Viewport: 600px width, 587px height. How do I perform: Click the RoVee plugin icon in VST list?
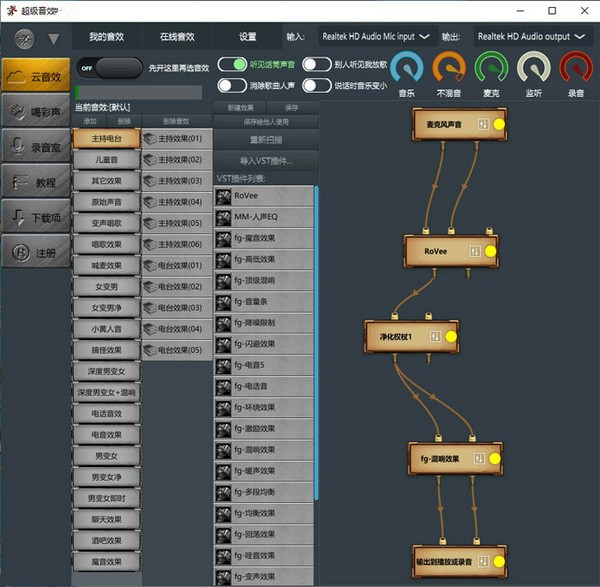[224, 196]
